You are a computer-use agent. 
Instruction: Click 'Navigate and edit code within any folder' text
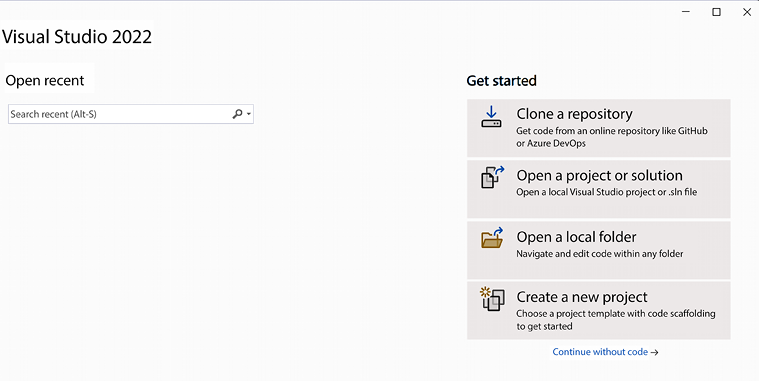click(x=600, y=254)
